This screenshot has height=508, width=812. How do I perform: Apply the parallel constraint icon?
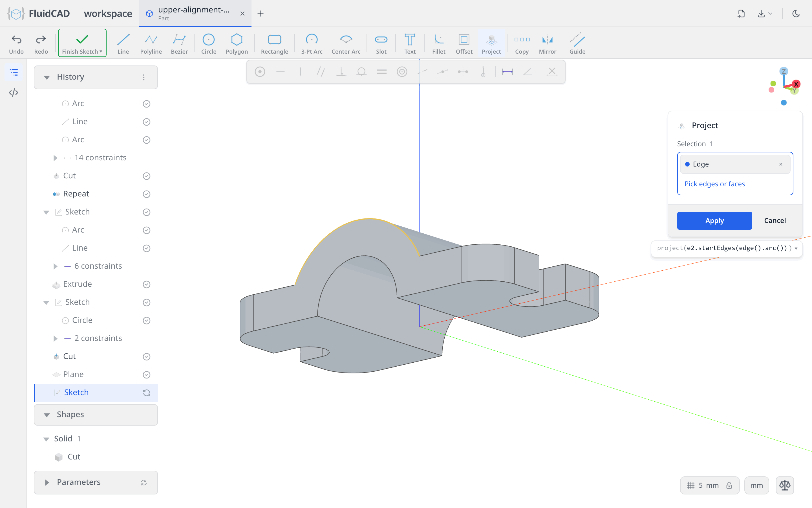tap(321, 72)
